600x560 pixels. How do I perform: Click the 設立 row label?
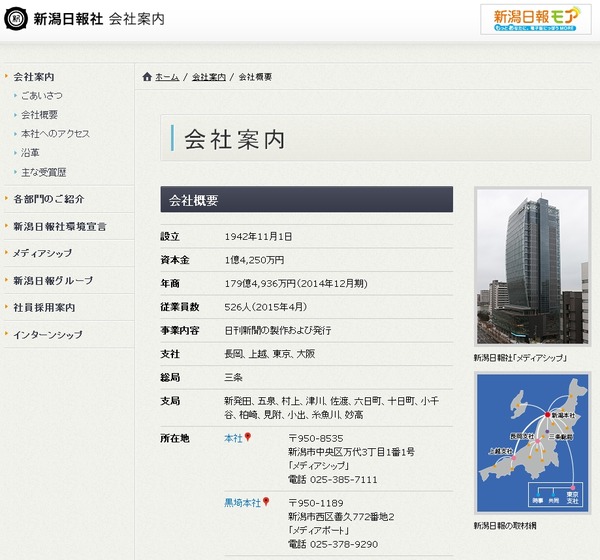point(170,237)
